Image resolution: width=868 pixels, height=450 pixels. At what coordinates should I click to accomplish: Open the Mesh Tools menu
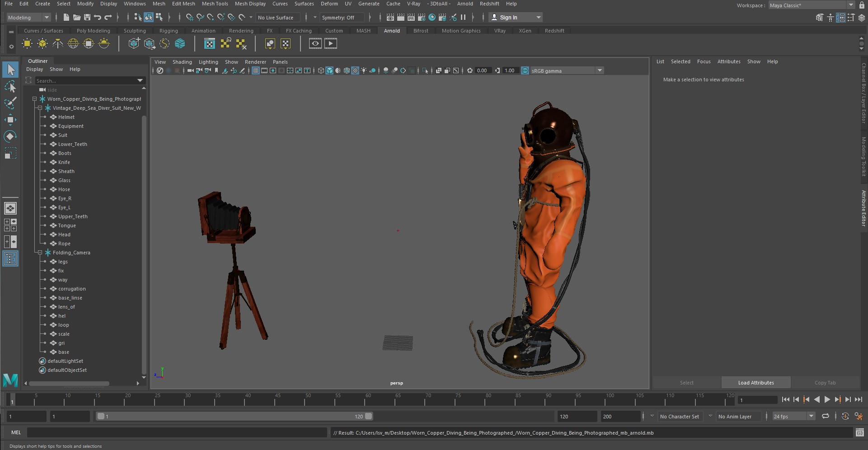215,4
